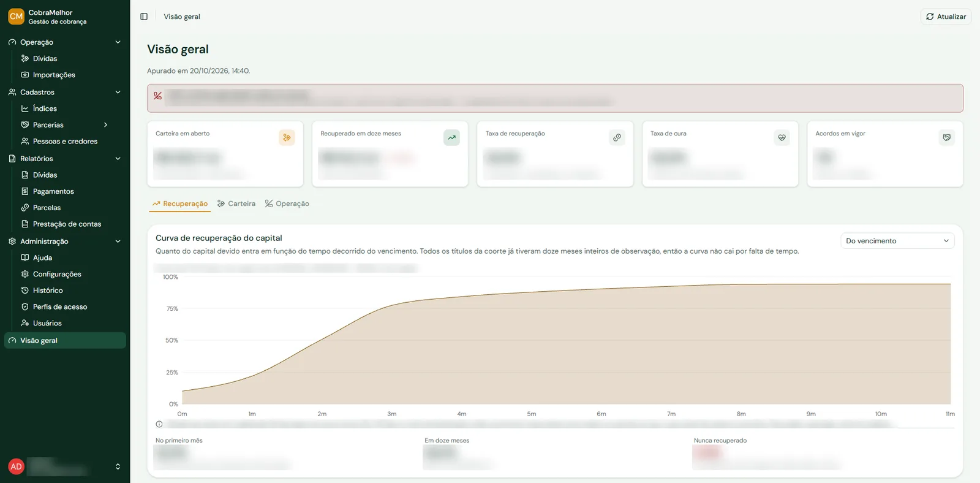The height and width of the screenshot is (483, 980).
Task: Click the Taxa de cura heart icon
Action: 782,137
